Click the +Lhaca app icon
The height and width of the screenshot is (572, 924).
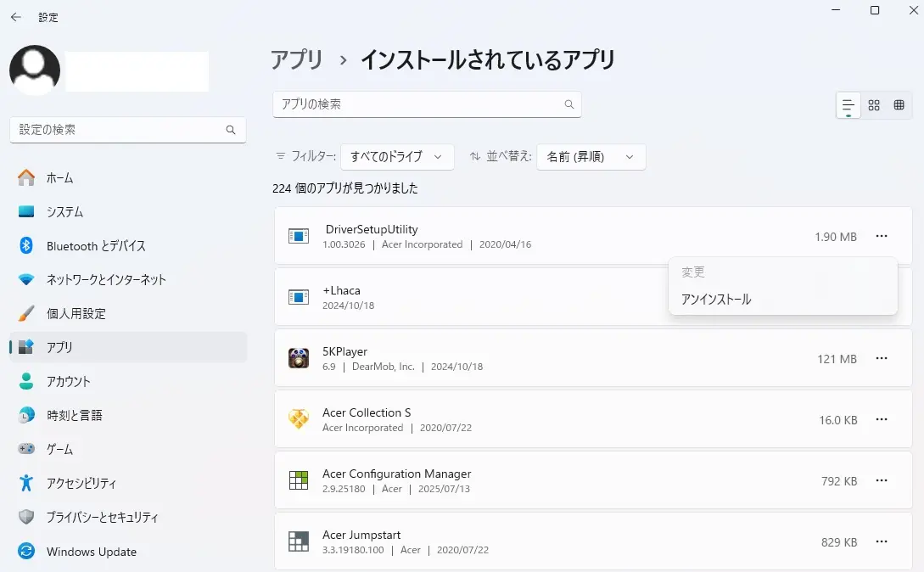coord(298,297)
